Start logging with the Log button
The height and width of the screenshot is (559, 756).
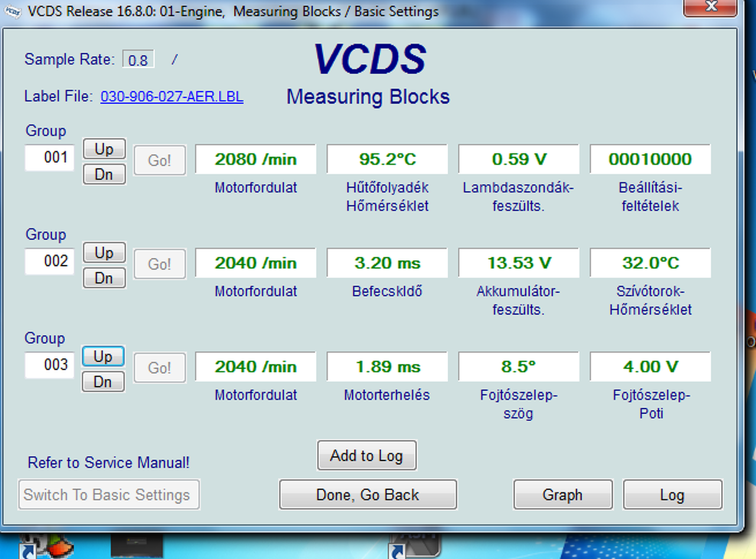coord(672,495)
